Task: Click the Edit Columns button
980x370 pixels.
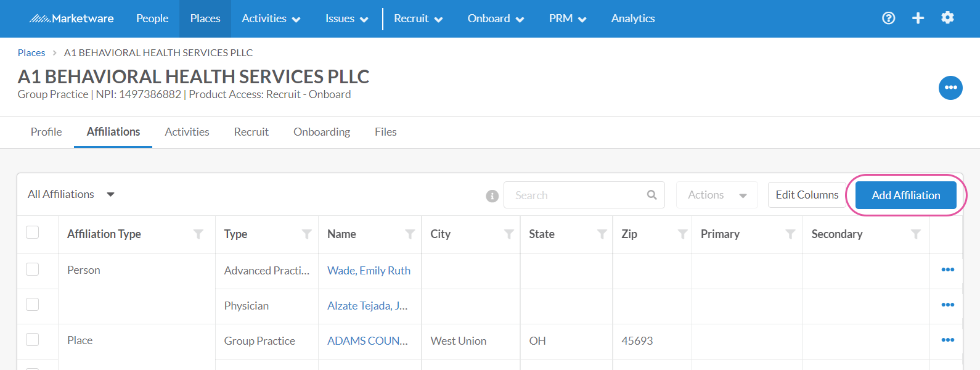Action: click(807, 195)
